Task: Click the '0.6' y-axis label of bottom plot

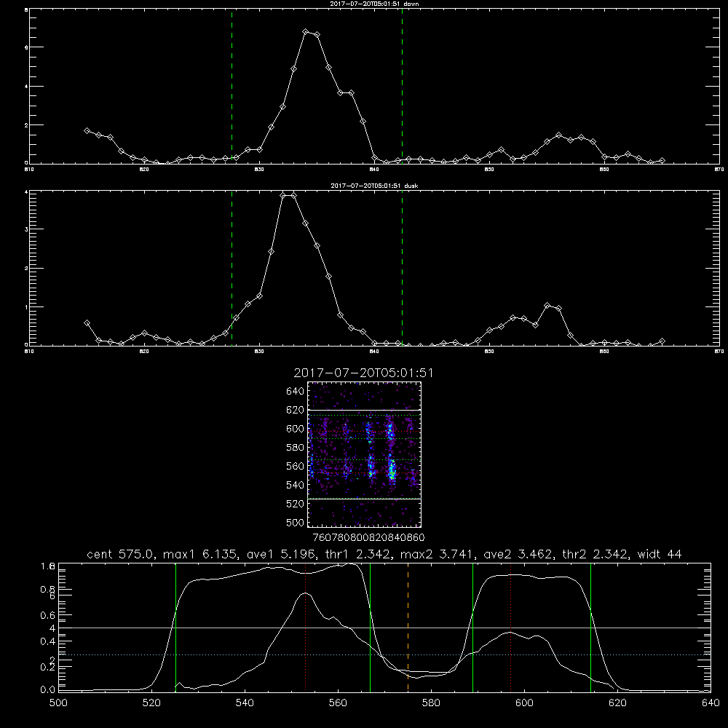Action: (x=48, y=615)
